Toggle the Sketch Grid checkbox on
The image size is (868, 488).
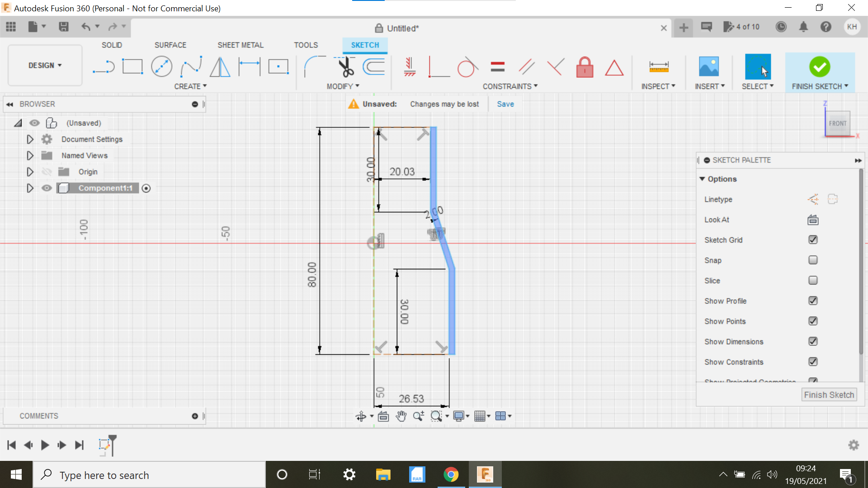[812, 239]
